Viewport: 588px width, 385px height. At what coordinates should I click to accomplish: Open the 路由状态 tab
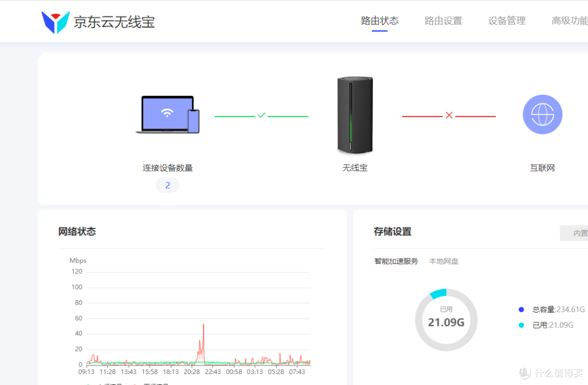(379, 21)
